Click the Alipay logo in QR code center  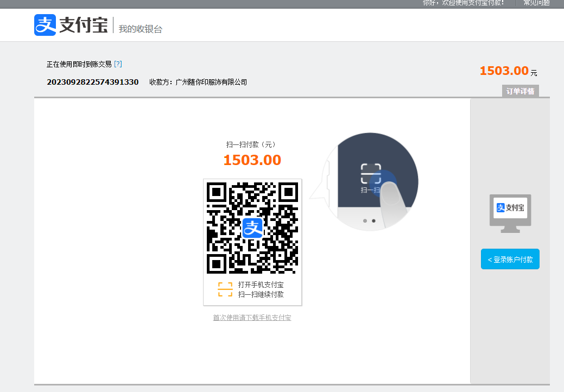[252, 227]
